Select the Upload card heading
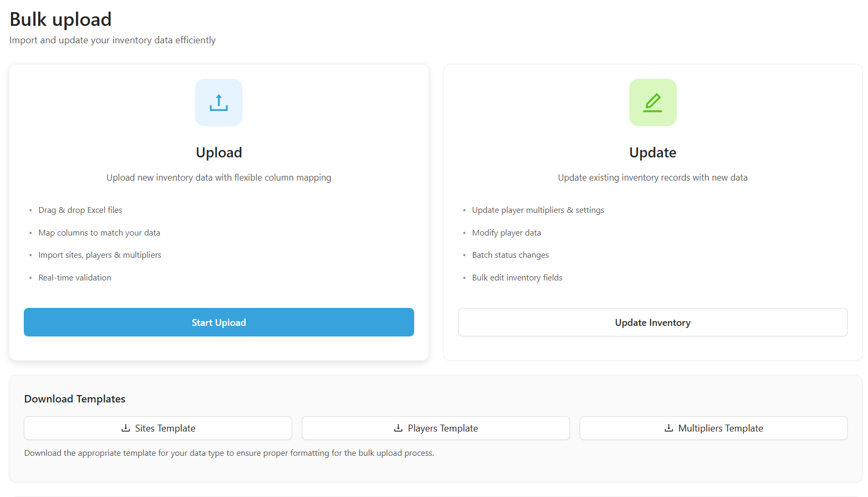The image size is (868, 497). pyautogui.click(x=219, y=153)
